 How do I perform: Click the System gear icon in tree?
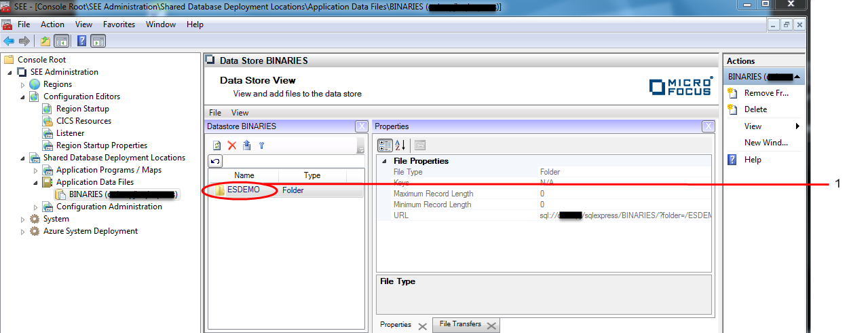pyautogui.click(x=35, y=219)
